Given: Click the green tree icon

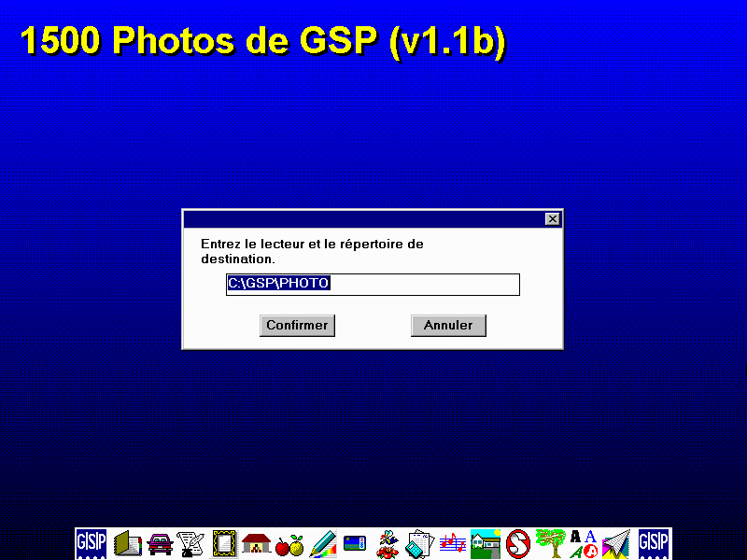Looking at the screenshot, I should coord(550,543).
